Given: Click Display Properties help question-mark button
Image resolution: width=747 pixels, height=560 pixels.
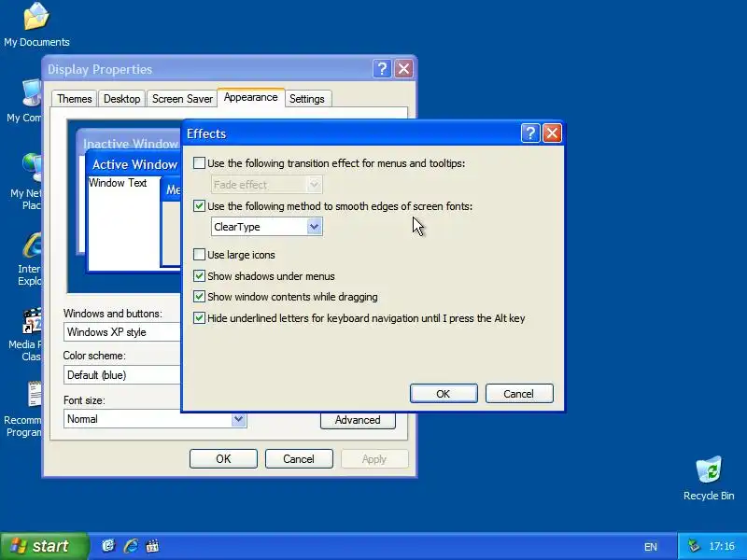Looking at the screenshot, I should 382,68.
